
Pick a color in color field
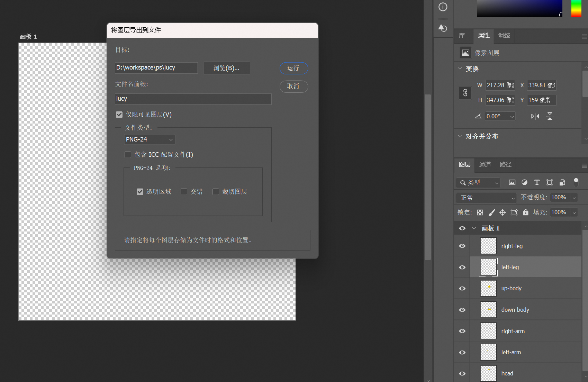[x=520, y=8]
